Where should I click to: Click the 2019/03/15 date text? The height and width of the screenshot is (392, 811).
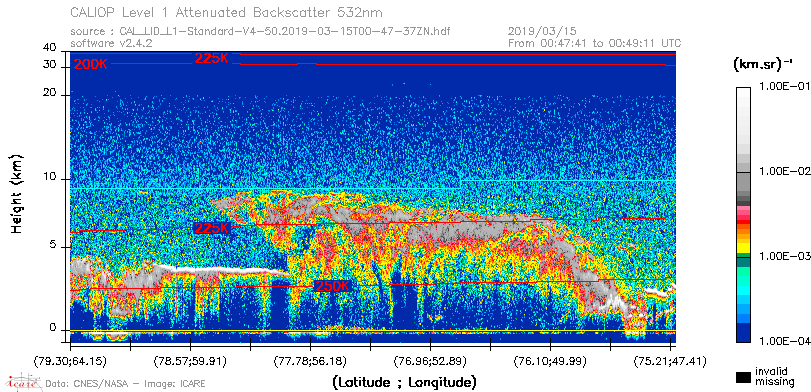click(x=543, y=31)
